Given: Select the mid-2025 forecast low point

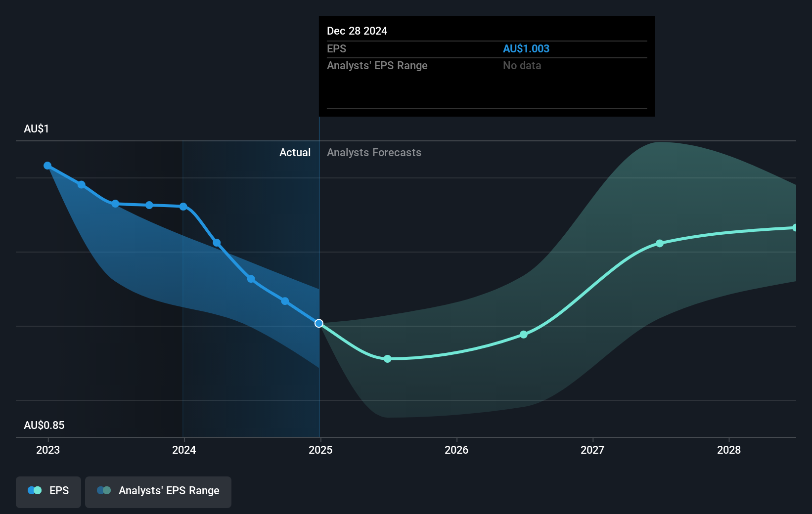Looking at the screenshot, I should pyautogui.click(x=388, y=359).
